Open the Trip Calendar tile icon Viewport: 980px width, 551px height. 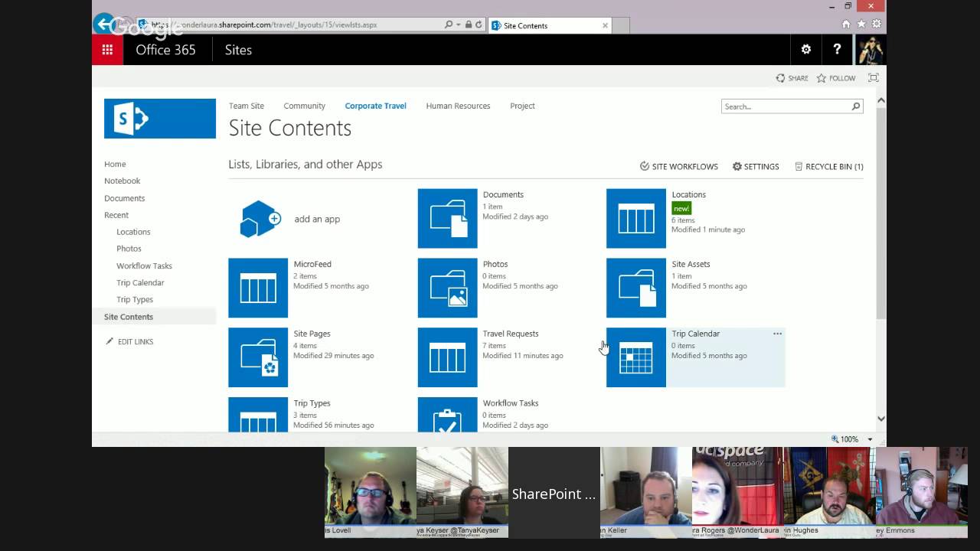636,357
